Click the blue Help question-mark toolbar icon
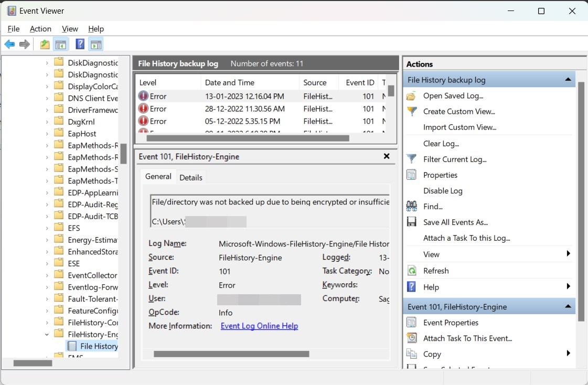The height and width of the screenshot is (385, 588). (x=80, y=44)
